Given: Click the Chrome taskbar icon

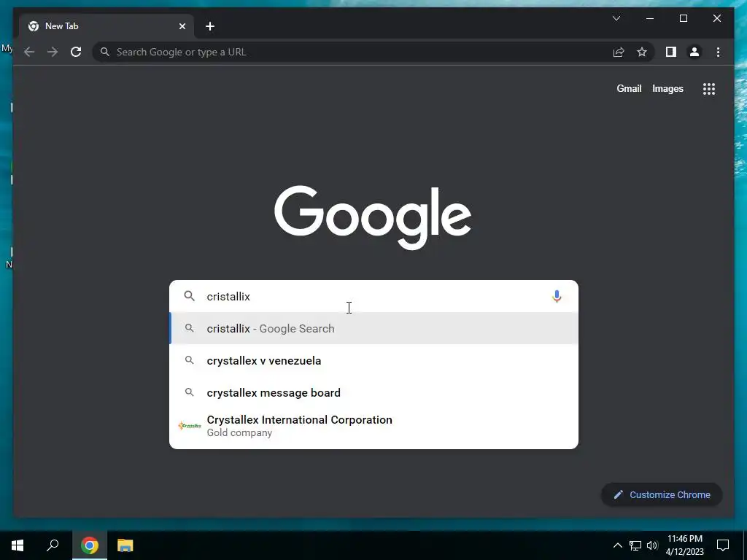Looking at the screenshot, I should 90,545.
